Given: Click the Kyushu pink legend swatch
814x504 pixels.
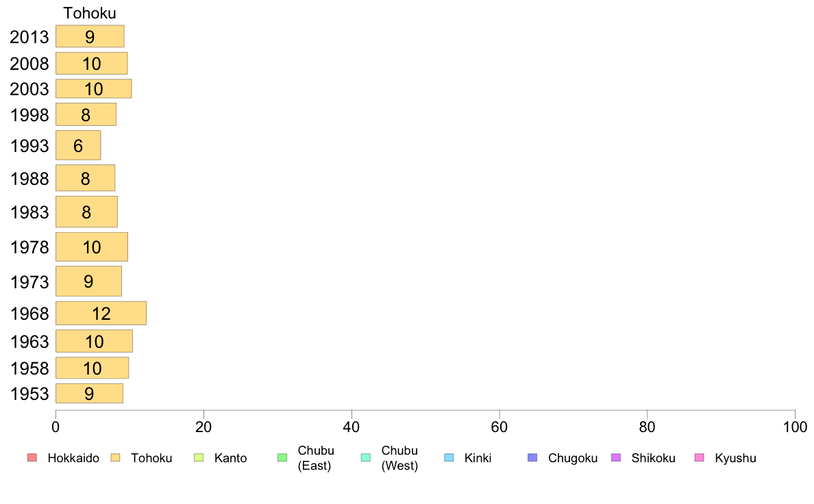Looking at the screenshot, I should click(x=700, y=457).
